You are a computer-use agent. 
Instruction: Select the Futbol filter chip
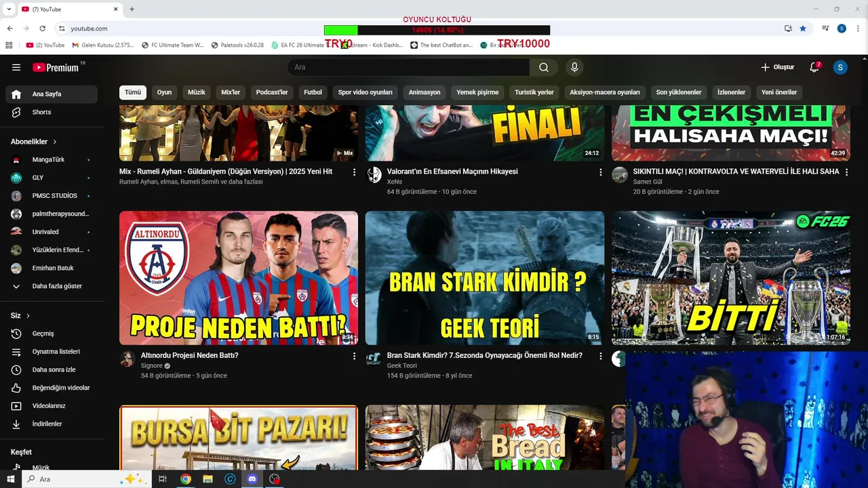coord(313,92)
